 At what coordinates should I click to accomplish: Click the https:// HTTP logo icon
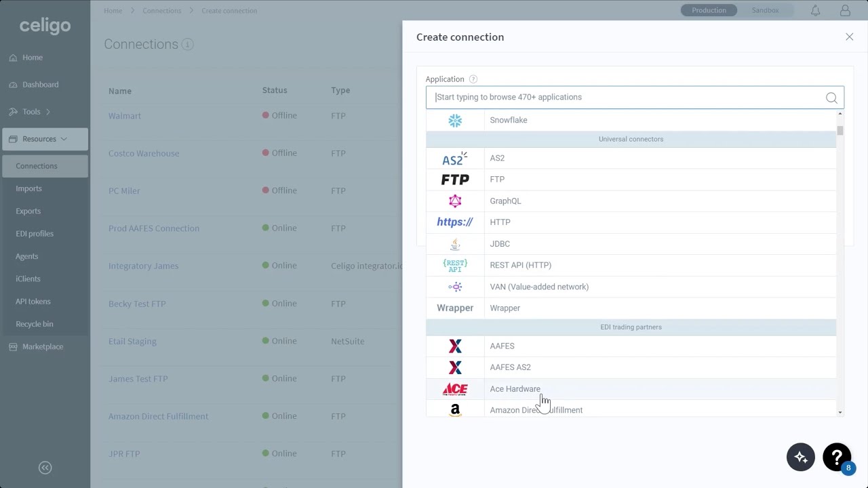coord(455,222)
